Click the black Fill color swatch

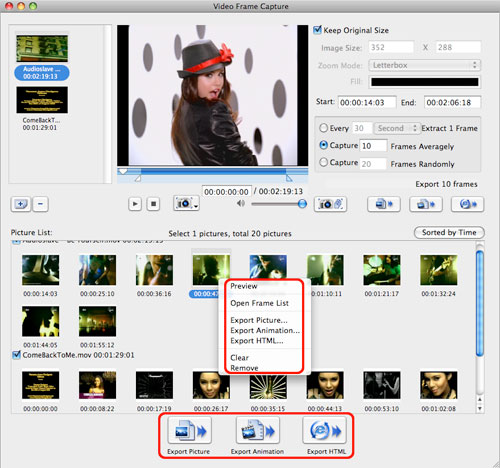tap(425, 82)
